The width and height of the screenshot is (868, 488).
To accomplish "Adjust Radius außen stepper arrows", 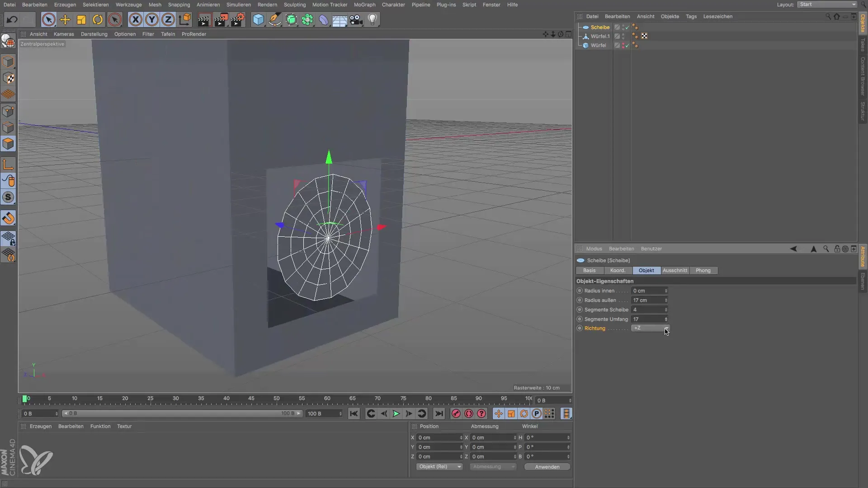I will pyautogui.click(x=666, y=300).
